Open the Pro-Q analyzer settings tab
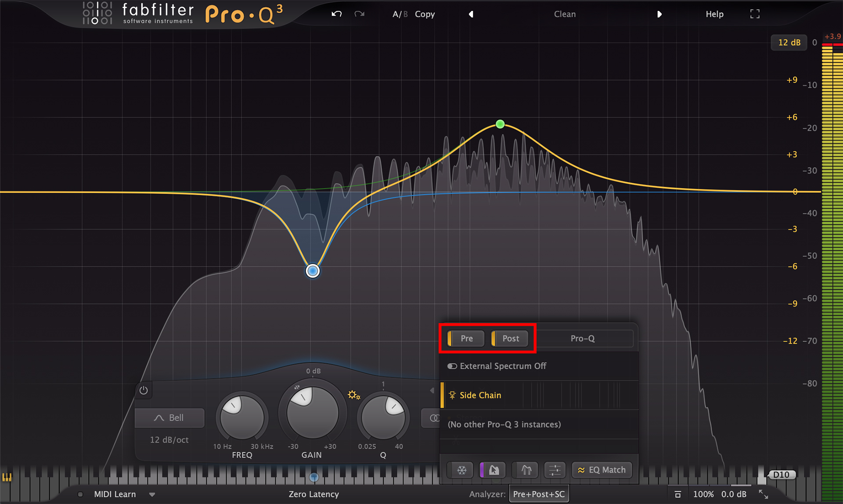843x504 pixels. 583,338
